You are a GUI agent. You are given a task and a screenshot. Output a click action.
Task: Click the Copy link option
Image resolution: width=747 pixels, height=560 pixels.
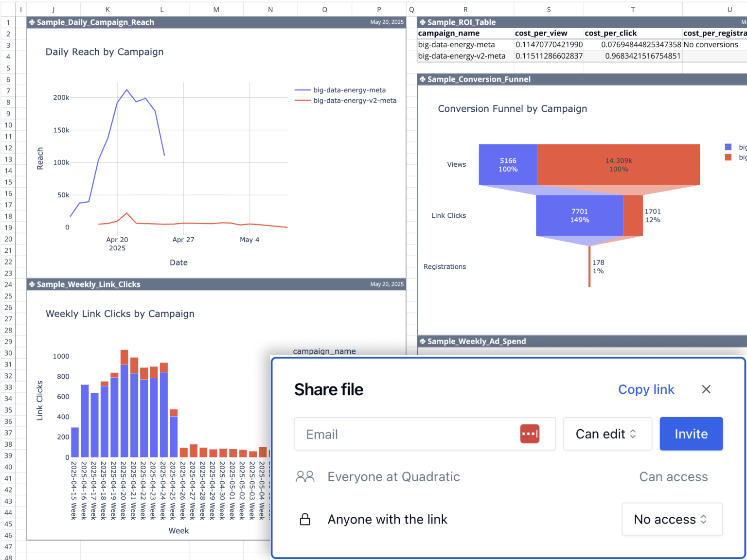tap(646, 389)
